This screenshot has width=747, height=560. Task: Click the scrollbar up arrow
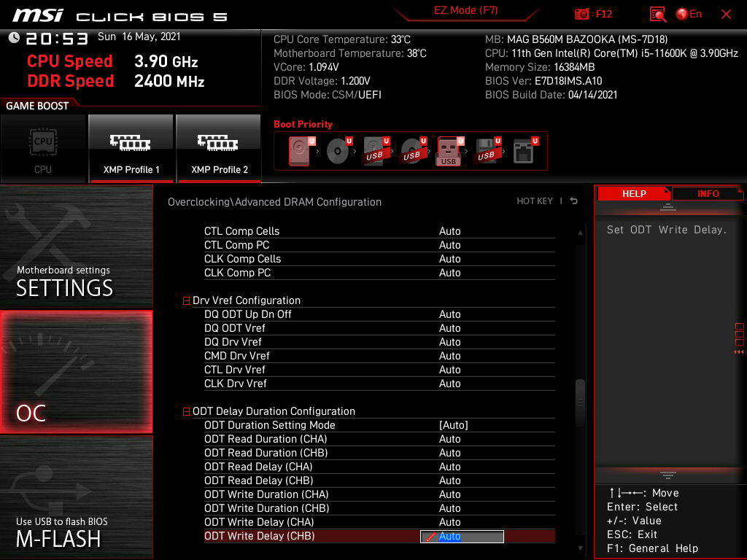[580, 233]
